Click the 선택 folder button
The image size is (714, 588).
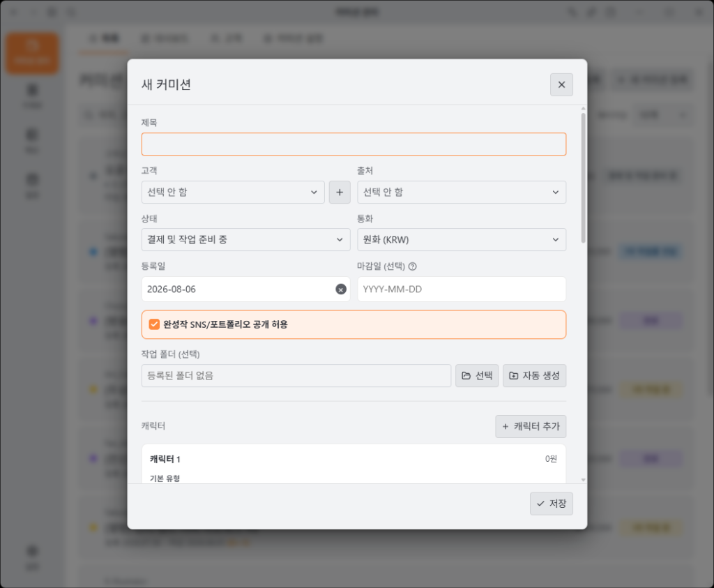pyautogui.click(x=477, y=376)
